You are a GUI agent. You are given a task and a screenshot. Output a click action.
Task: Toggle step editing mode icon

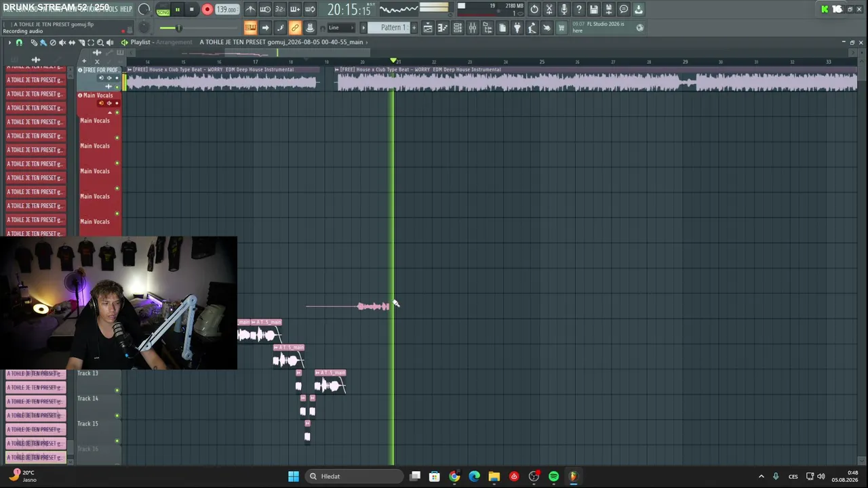[x=280, y=28]
